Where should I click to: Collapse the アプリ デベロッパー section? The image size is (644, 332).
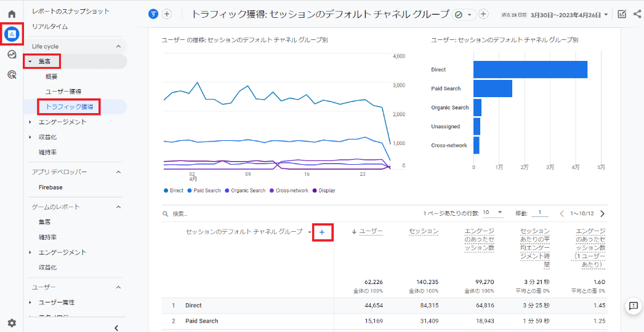pos(118,172)
